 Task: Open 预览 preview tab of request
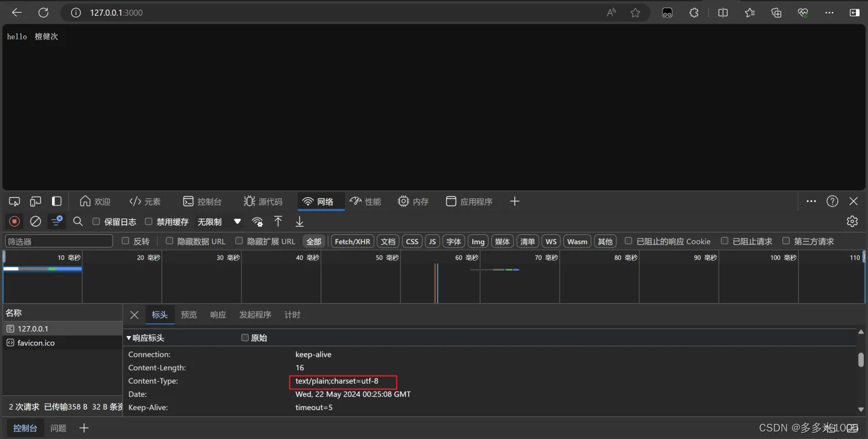(x=189, y=315)
